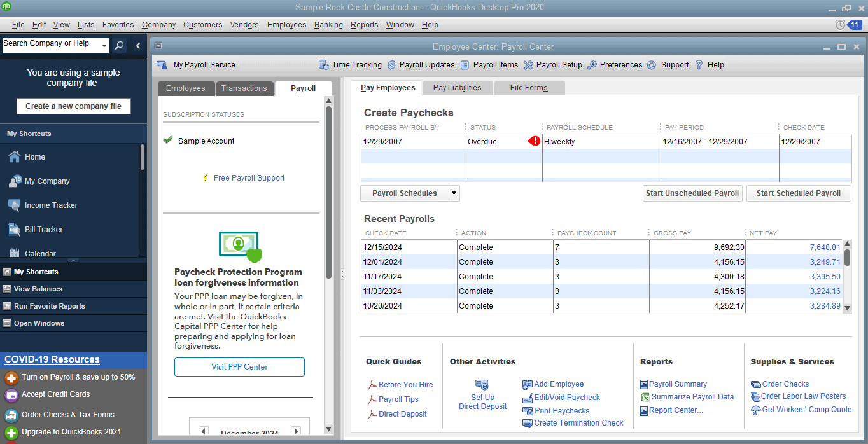Open Time Tracking toolbar item
This screenshot has height=444, width=868.
[x=350, y=65]
